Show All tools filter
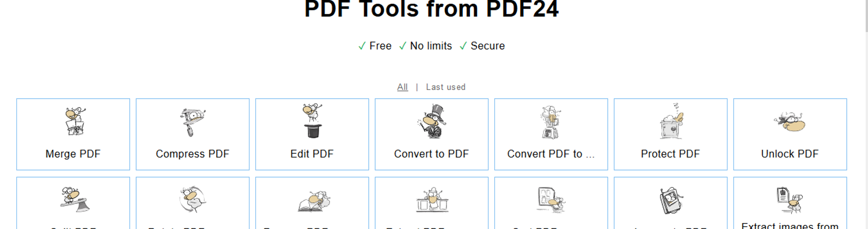 402,87
